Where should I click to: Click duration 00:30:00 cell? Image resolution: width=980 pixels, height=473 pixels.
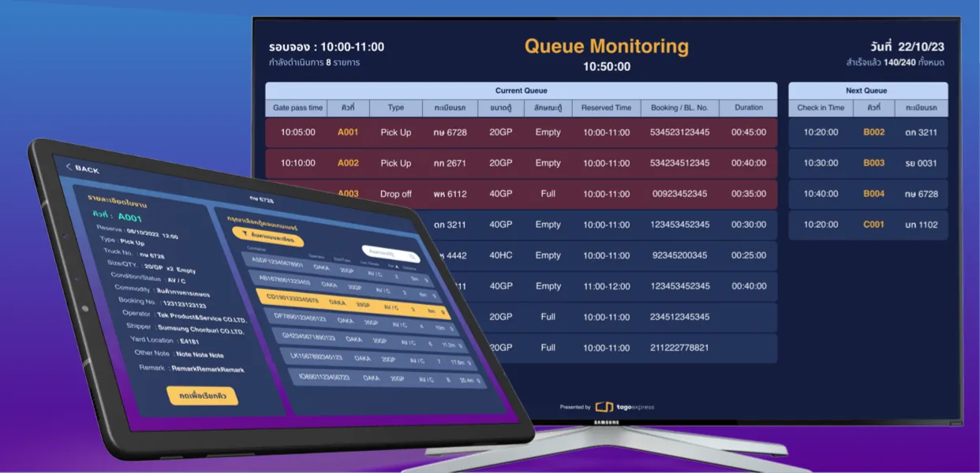pos(749,225)
